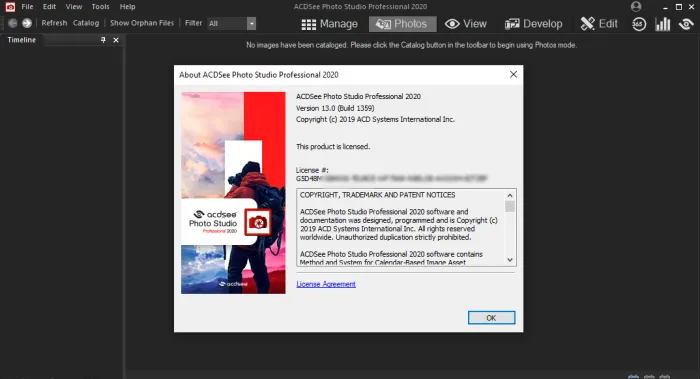This screenshot has width=700, height=379.
Task: Open the Edit menu
Action: pyautogui.click(x=49, y=7)
